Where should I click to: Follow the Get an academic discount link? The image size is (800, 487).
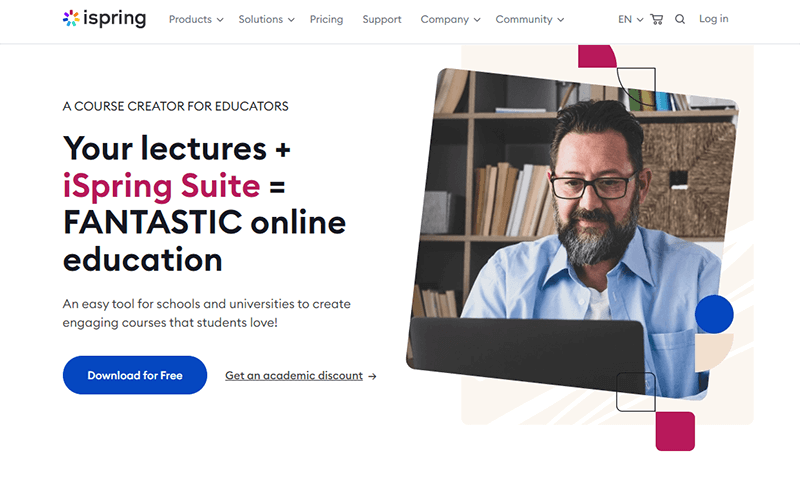point(294,376)
